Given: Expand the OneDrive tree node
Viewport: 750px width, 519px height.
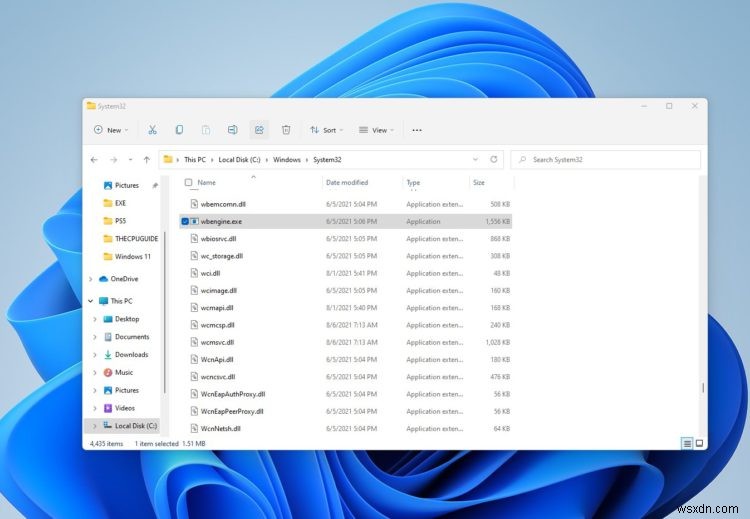Looking at the screenshot, I should click(x=91, y=279).
